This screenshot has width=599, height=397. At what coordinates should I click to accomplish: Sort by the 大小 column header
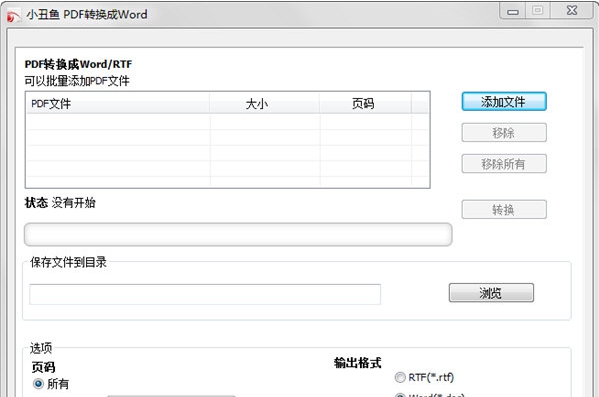pyautogui.click(x=264, y=103)
